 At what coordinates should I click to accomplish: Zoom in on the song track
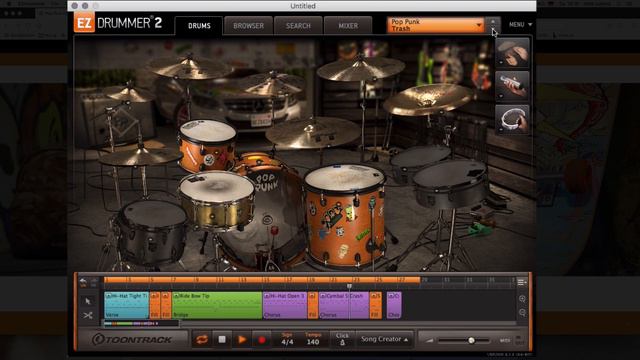522,299
